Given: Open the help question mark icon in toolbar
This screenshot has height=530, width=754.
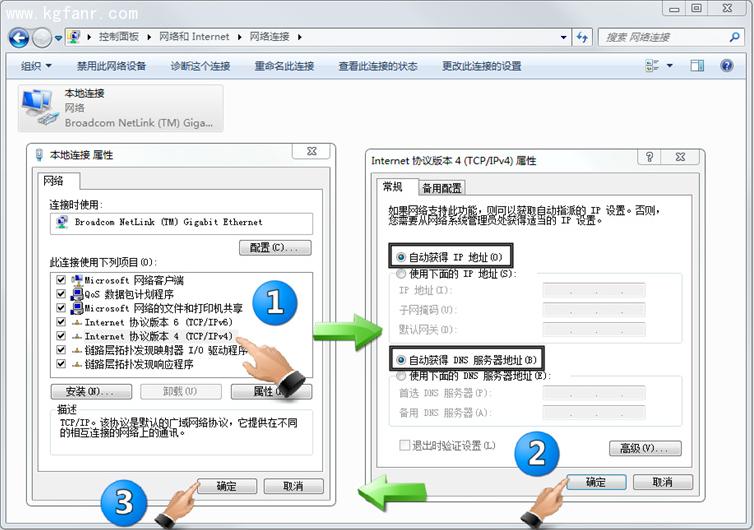Looking at the screenshot, I should pyautogui.click(x=726, y=66).
